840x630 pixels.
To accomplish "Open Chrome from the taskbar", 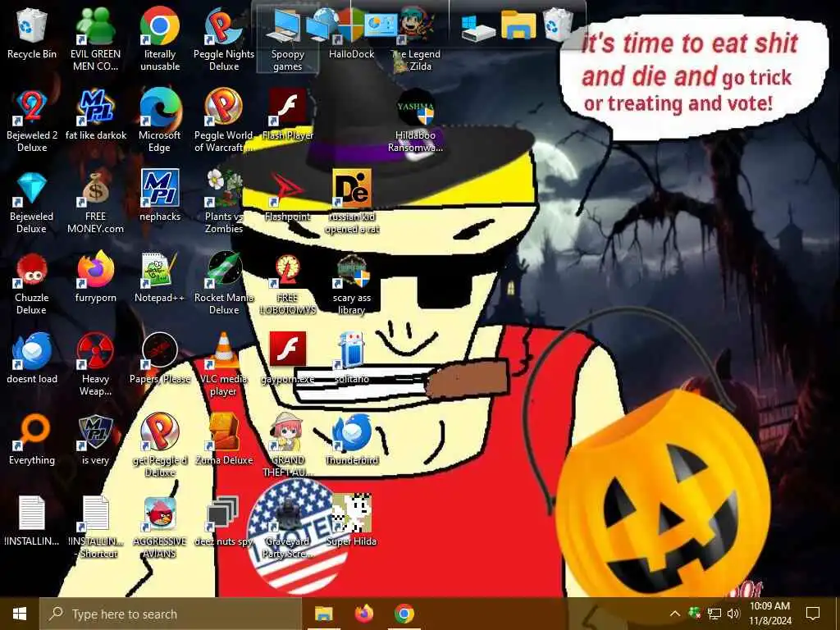I will [404, 614].
